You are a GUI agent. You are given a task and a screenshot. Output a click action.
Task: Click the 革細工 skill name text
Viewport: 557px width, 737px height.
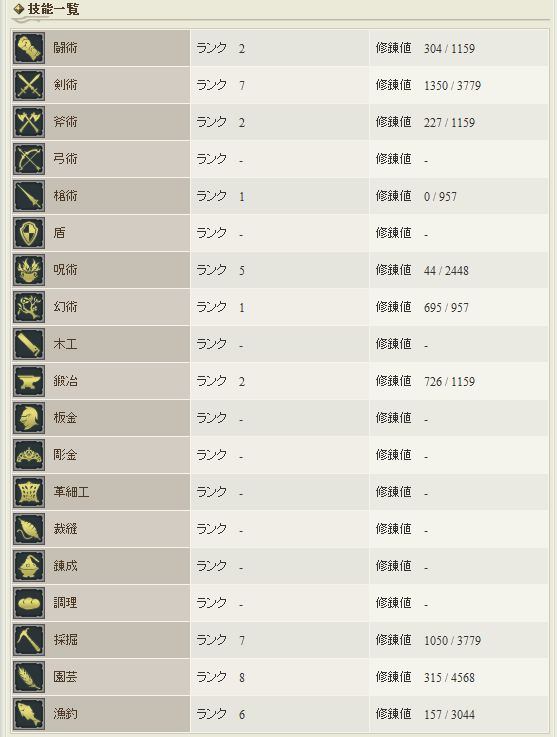pyautogui.click(x=71, y=492)
